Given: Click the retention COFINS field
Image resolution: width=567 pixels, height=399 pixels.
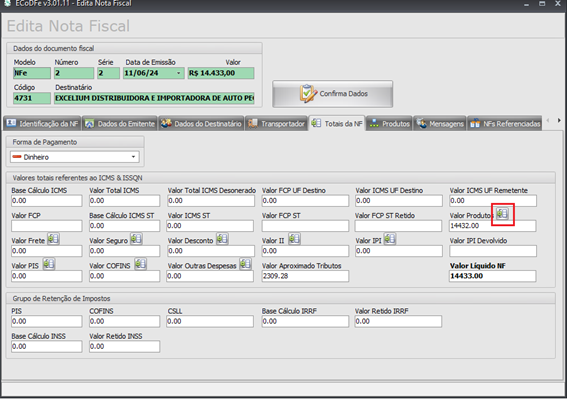Looking at the screenshot, I should pos(124,322).
